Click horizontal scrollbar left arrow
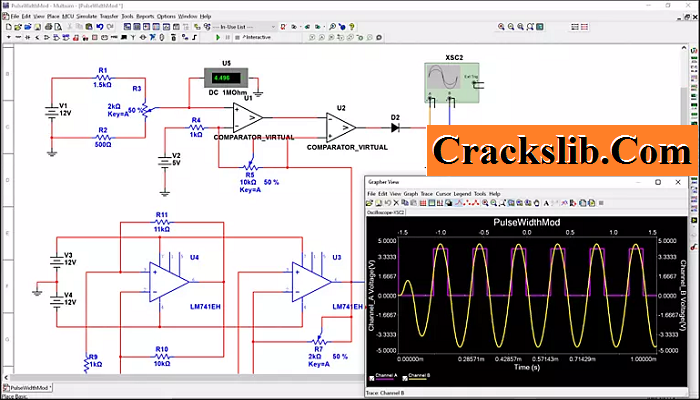This screenshot has width=700, height=400. (x=6, y=378)
